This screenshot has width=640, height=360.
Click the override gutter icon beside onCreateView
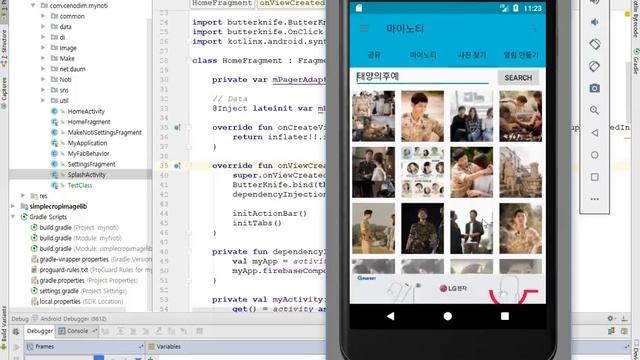(177, 127)
